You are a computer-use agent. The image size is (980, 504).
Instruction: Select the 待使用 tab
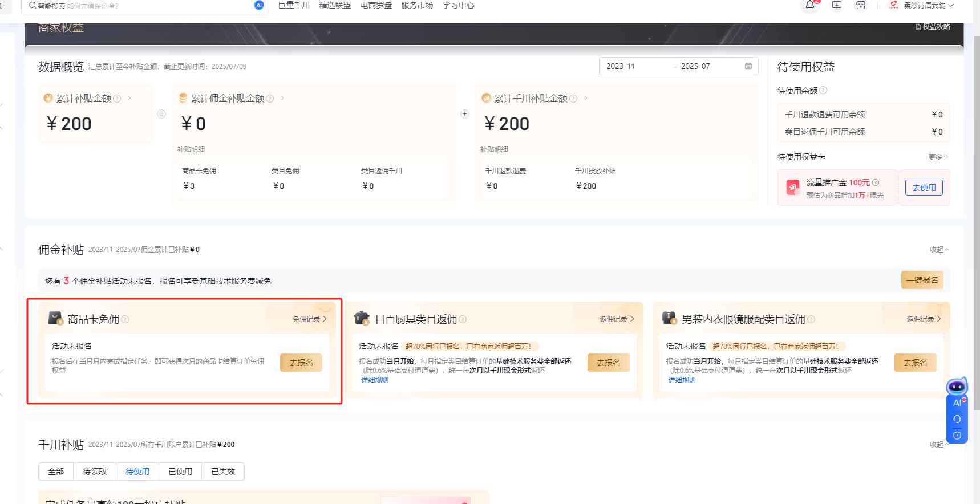pyautogui.click(x=137, y=472)
